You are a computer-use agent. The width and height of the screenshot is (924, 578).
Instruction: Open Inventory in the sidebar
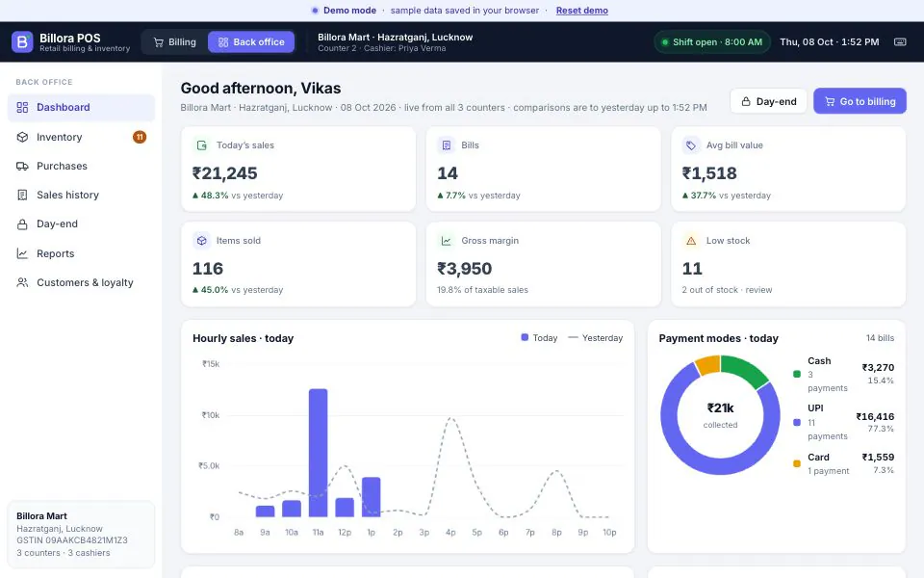81,137
